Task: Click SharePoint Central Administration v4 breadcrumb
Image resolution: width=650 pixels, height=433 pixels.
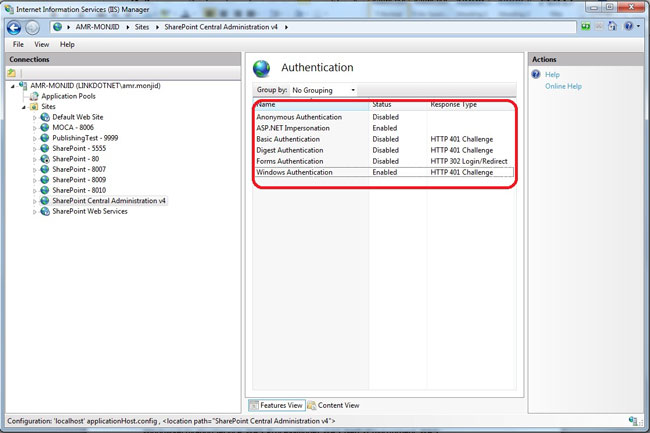Action: (x=221, y=27)
